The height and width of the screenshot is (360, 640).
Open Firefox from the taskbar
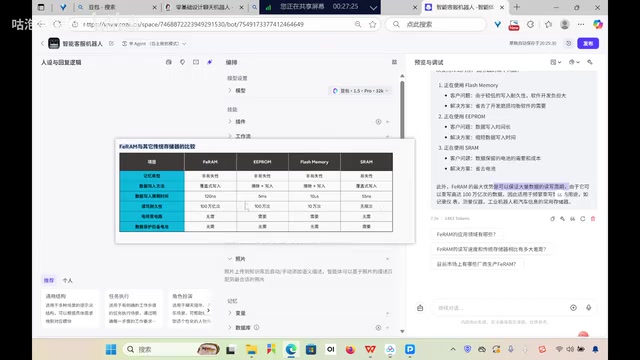[x=350, y=349]
